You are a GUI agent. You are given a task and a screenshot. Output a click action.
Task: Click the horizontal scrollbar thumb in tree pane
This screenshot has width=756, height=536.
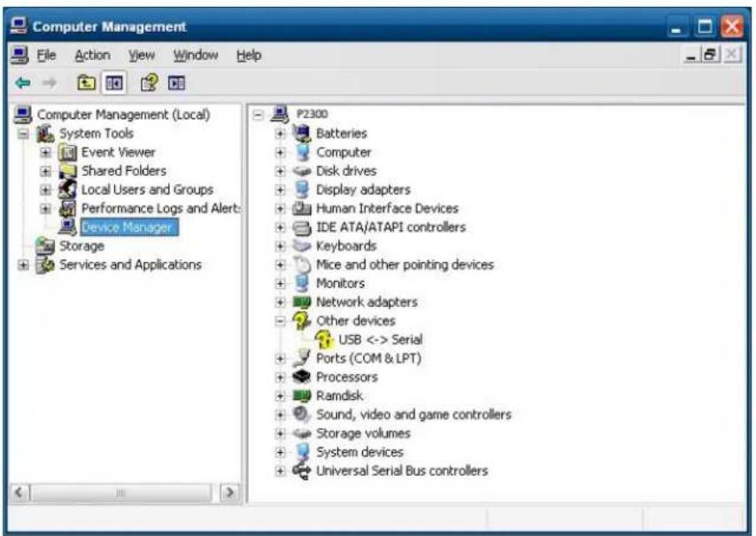click(120, 493)
